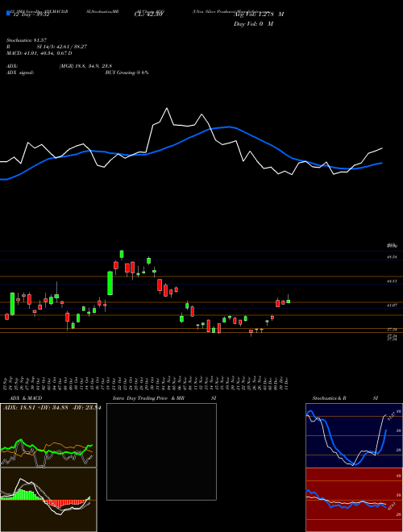
Task: Click the large green candle at the chart's left
Action: pos(13,304)
